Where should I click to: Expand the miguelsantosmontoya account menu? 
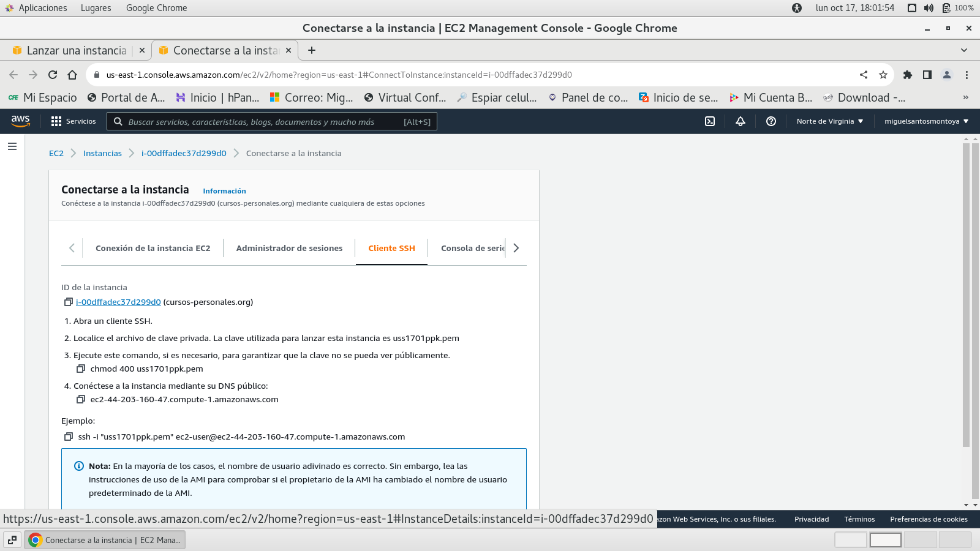pyautogui.click(x=926, y=121)
